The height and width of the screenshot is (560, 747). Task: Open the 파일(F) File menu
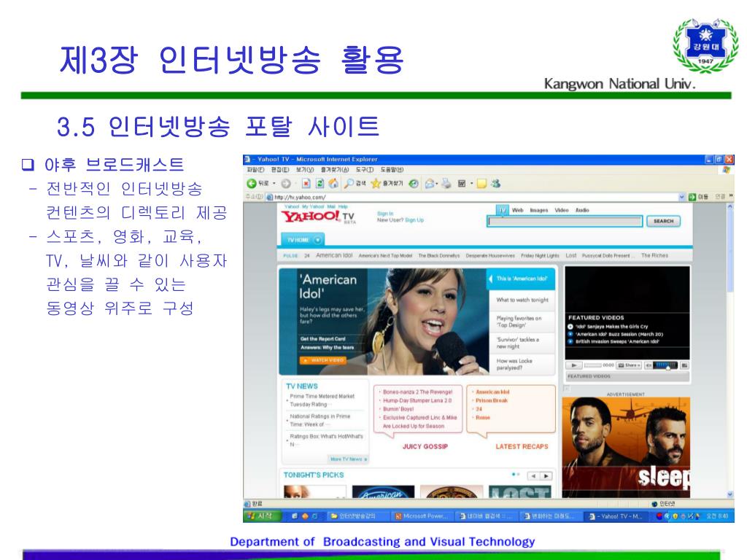255,169
